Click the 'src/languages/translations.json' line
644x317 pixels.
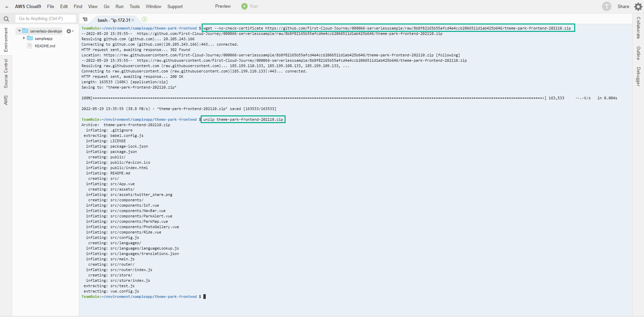133,254
